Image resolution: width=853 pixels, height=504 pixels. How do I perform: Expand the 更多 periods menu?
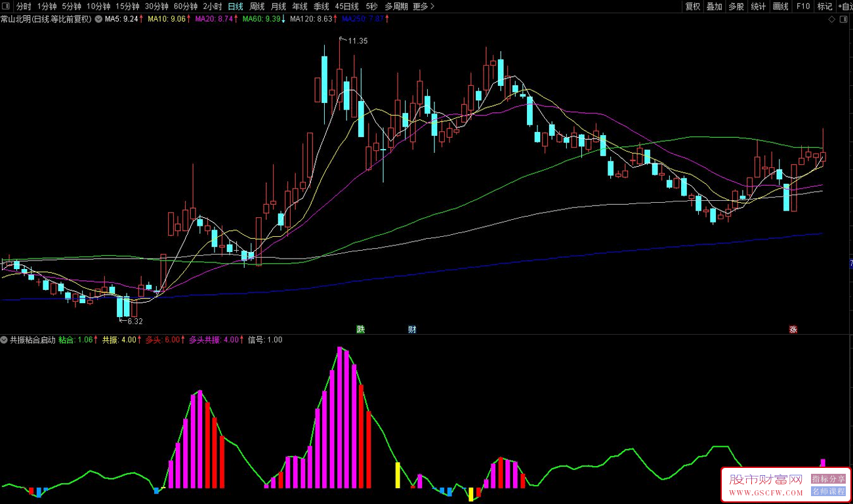423,7
